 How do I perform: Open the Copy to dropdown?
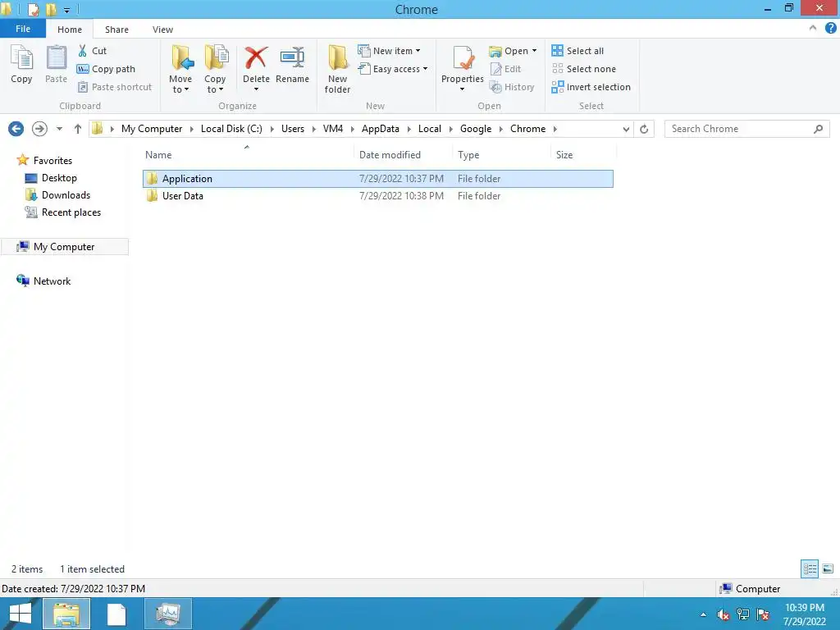215,69
